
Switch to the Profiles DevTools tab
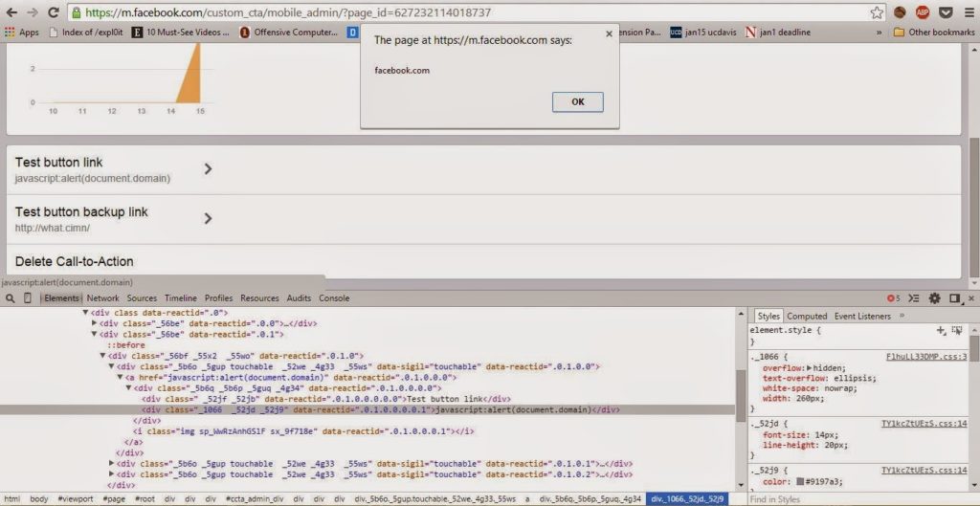219,298
